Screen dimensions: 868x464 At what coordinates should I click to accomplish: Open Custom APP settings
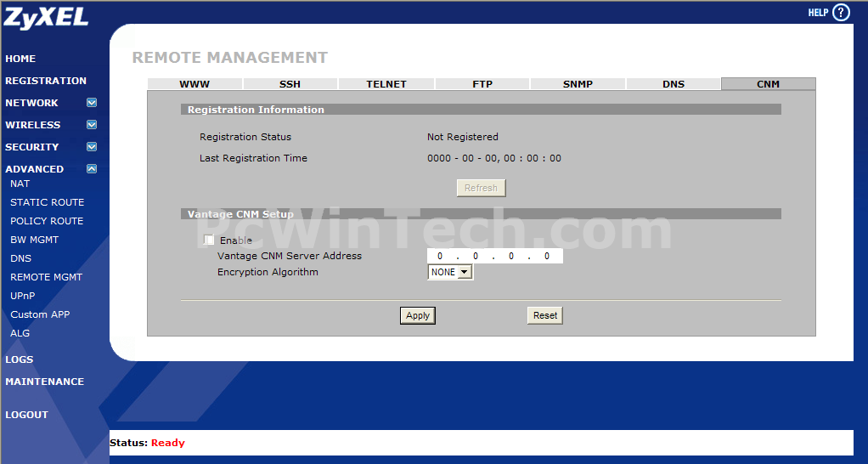click(40, 314)
